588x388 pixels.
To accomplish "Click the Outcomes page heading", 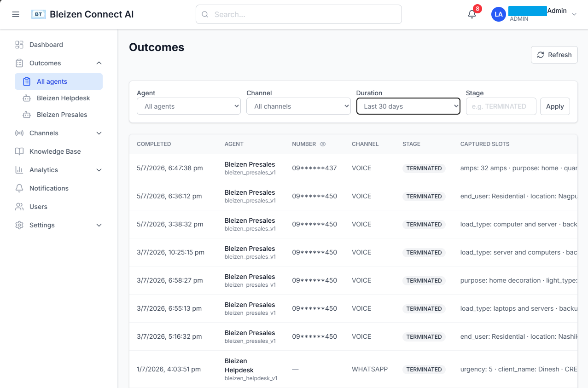I will click(157, 47).
